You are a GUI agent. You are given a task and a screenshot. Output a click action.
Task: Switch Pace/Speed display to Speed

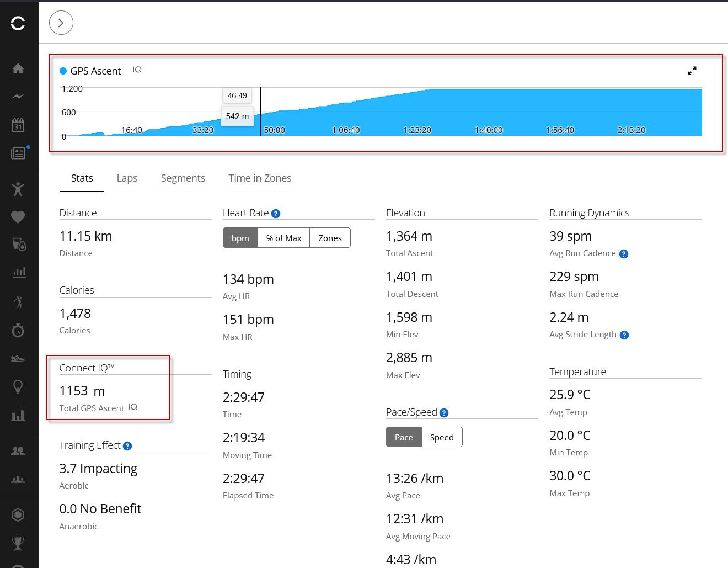pyautogui.click(x=442, y=437)
